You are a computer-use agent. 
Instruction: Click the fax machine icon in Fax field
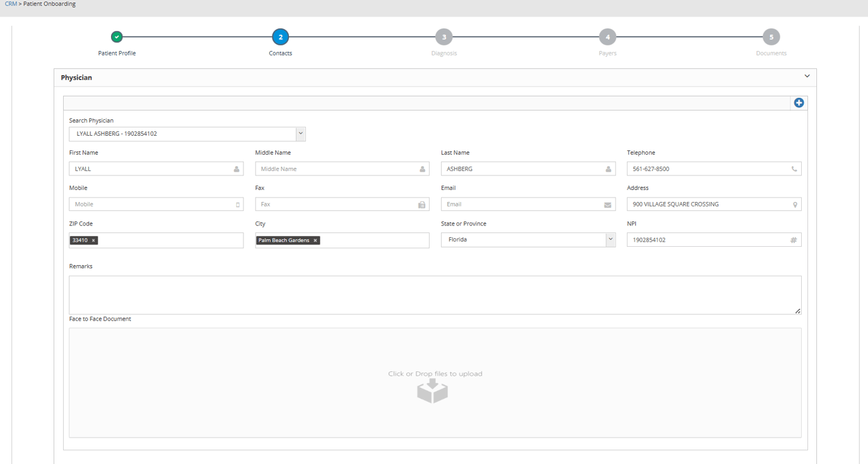click(x=421, y=205)
